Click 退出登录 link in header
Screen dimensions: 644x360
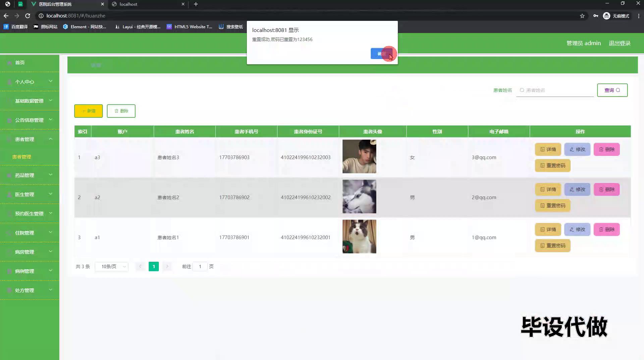(x=620, y=43)
